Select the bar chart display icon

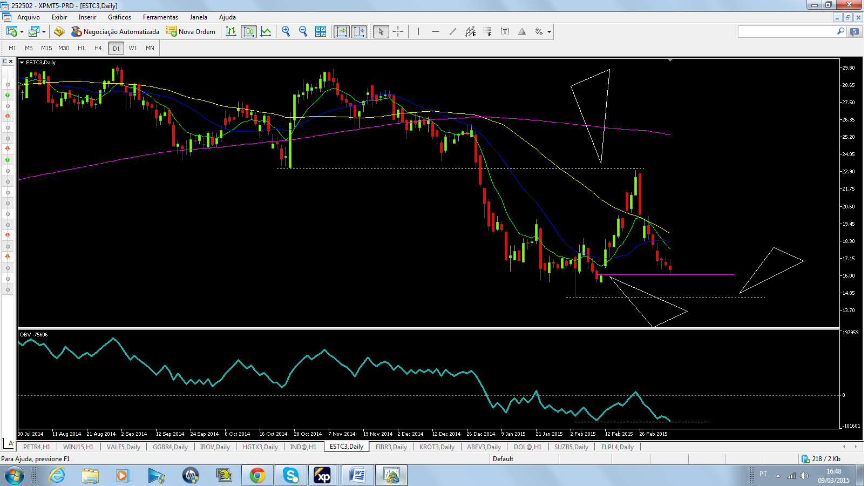231,31
